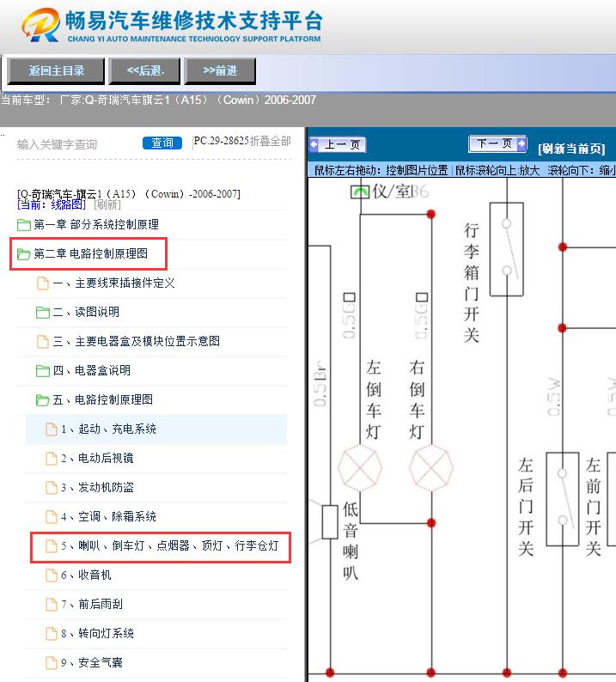Click the 返回主目录 button
Image resolution: width=616 pixels, height=682 pixels.
(56, 70)
